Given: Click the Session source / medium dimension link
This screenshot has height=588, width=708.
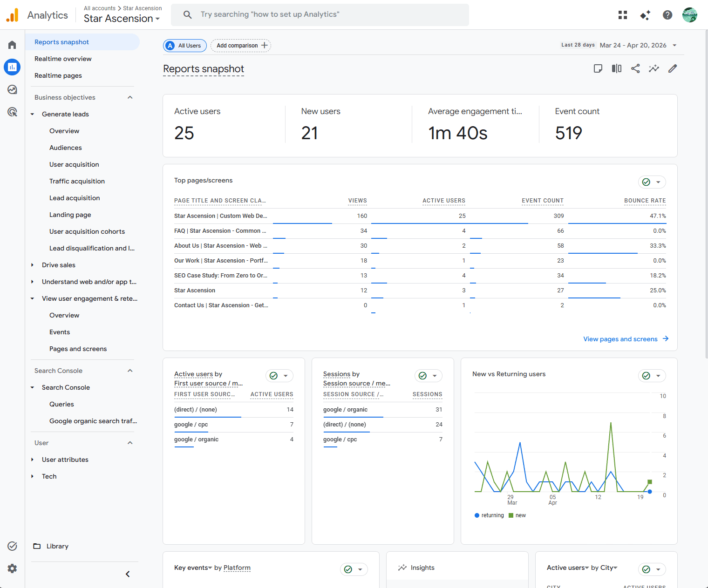Looking at the screenshot, I should click(x=357, y=383).
